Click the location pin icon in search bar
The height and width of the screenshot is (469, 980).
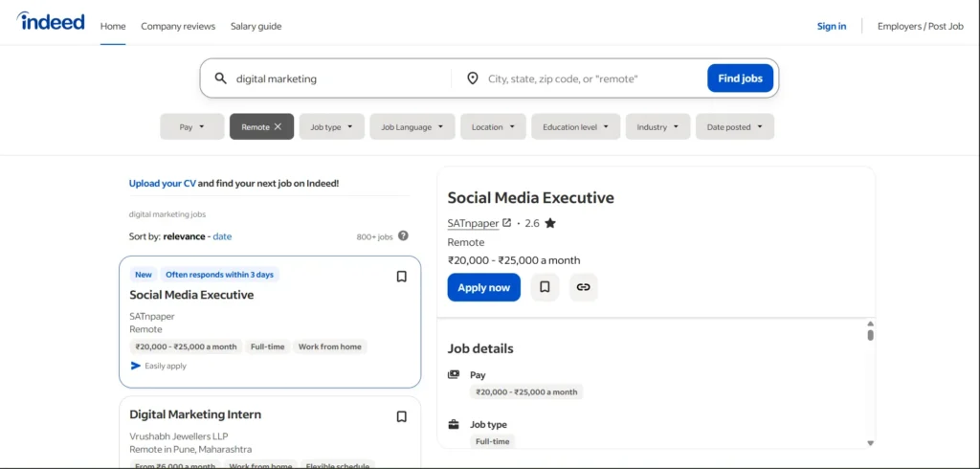tap(472, 78)
